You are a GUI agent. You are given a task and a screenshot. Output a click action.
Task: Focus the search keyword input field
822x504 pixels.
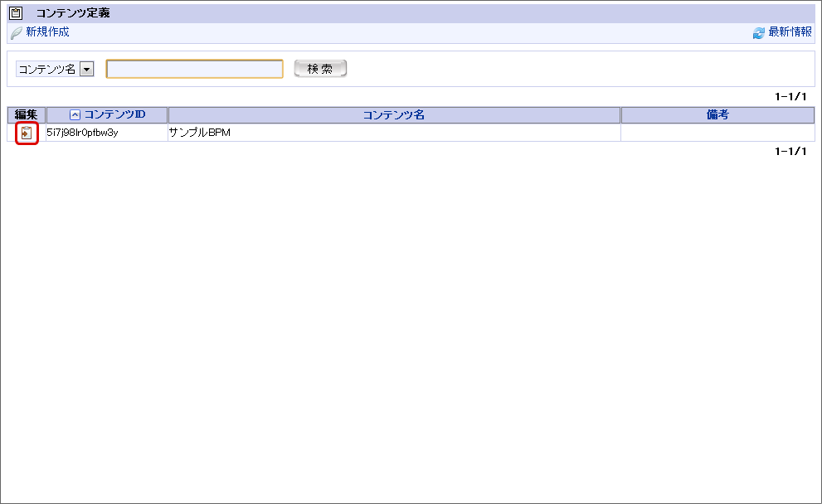tap(194, 69)
